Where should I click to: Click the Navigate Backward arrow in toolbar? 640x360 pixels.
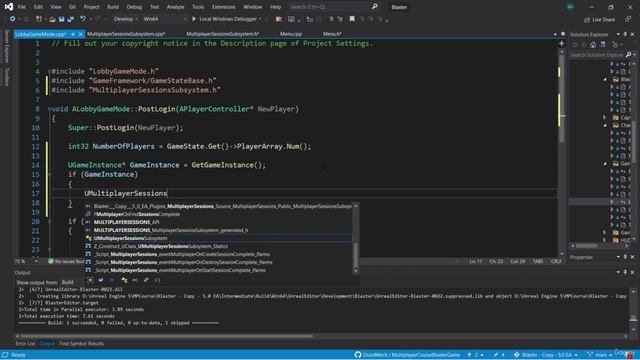tap(12, 19)
